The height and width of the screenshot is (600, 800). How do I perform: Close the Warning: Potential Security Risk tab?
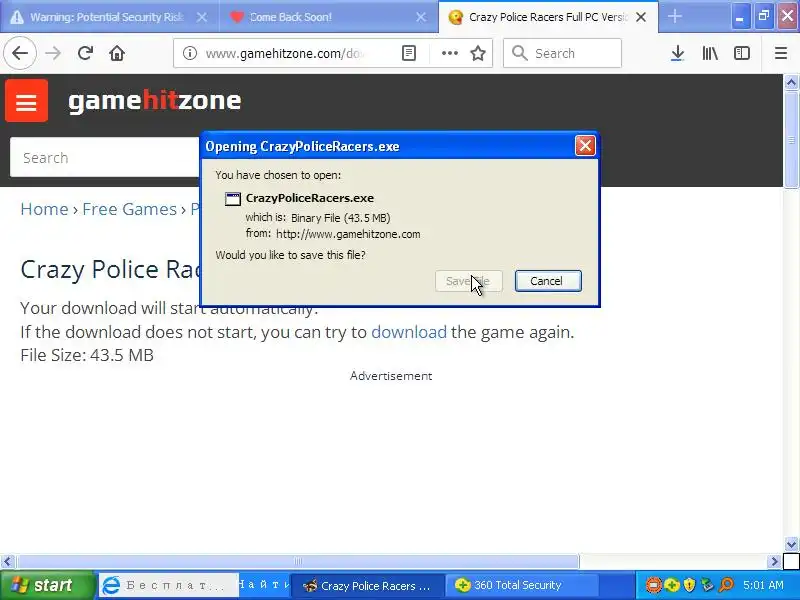[x=202, y=17]
